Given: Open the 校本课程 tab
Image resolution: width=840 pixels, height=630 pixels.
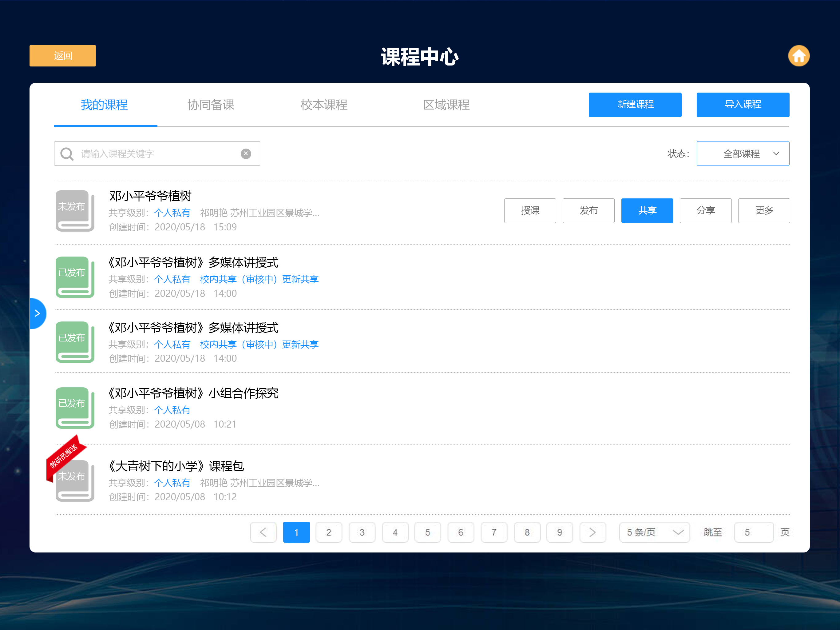Looking at the screenshot, I should pos(324,105).
